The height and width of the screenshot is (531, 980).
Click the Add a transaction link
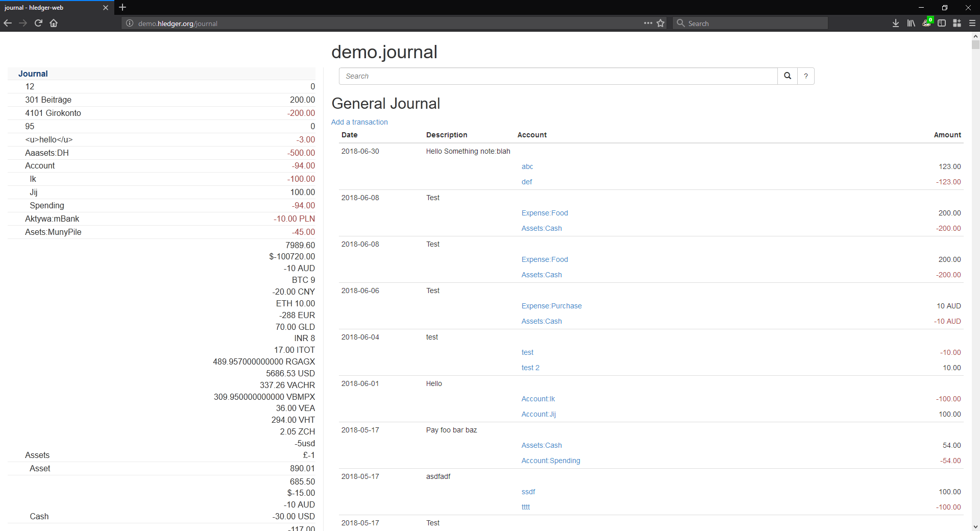click(359, 122)
